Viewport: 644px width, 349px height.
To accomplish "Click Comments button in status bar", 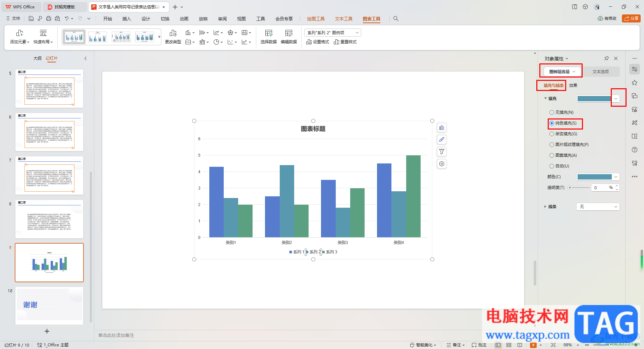I will (x=479, y=345).
